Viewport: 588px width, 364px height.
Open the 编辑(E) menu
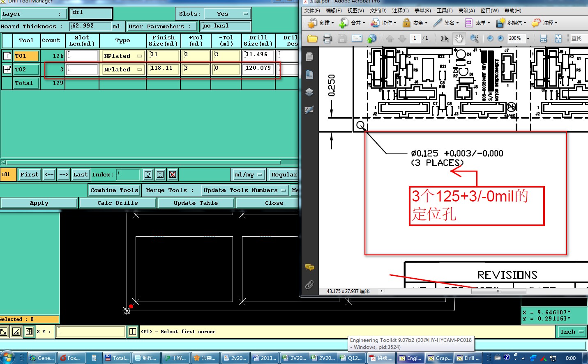334,11
